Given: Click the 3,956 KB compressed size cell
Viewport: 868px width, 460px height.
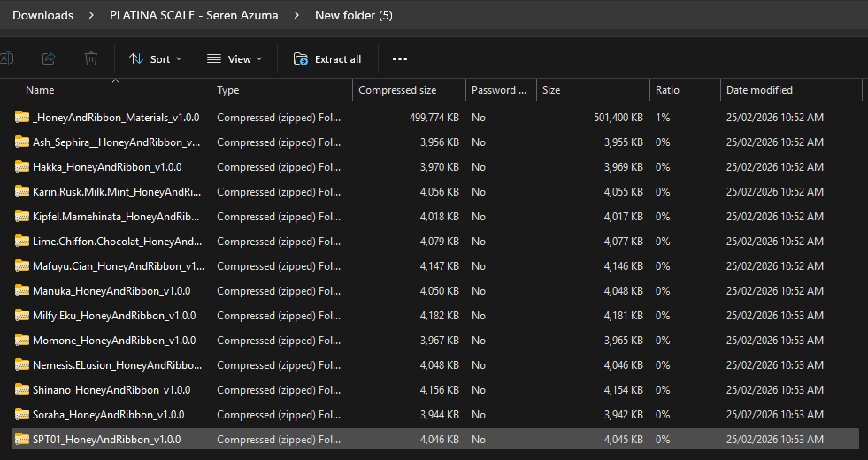Looking at the screenshot, I should point(440,142).
